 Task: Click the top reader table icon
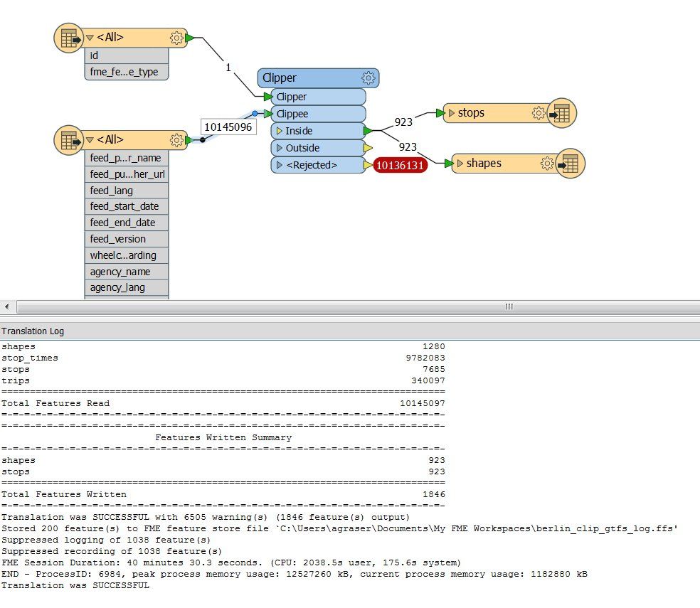pos(69,38)
